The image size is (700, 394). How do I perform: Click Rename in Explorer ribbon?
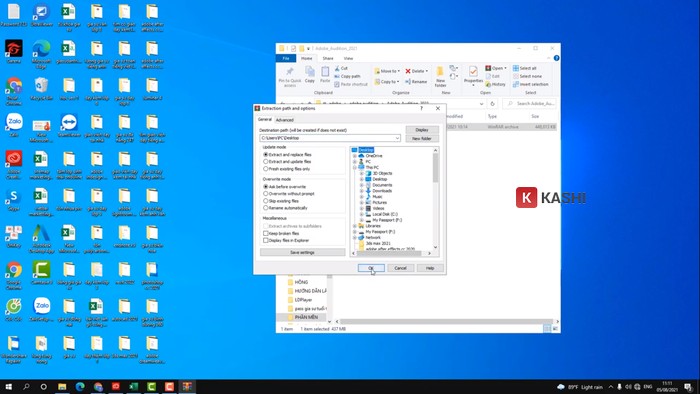point(416,82)
